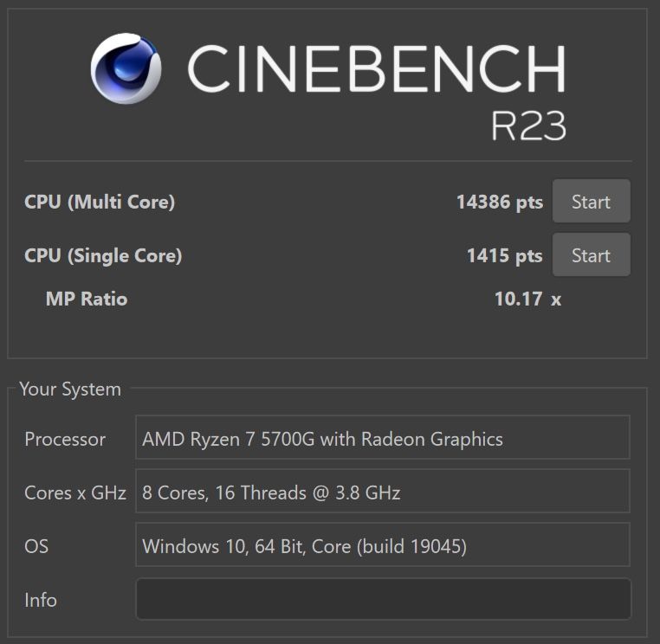Click the 1415 pts single core score
The width and height of the screenshot is (660, 644).
point(504,255)
